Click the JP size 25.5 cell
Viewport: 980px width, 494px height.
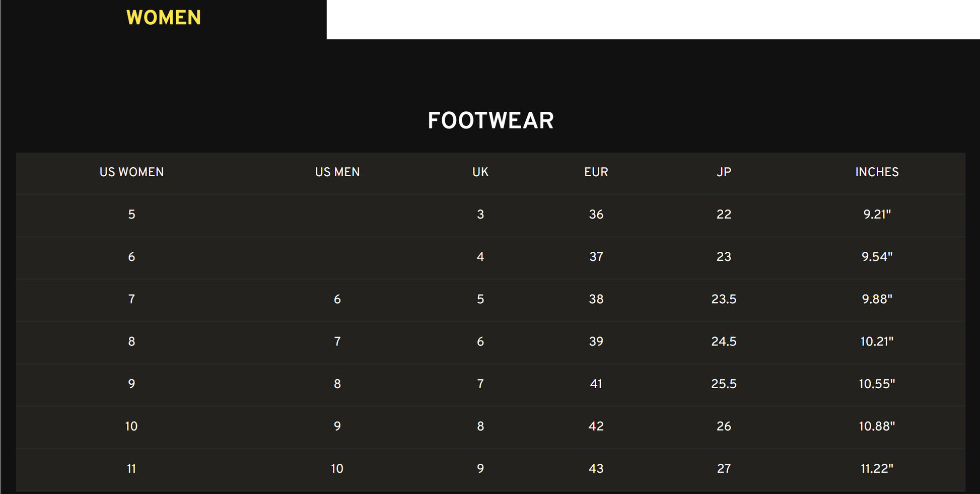click(x=724, y=384)
